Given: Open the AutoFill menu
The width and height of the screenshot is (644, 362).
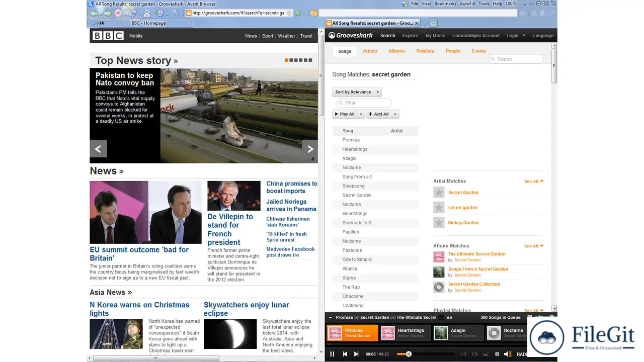Looking at the screenshot, I should point(467,4).
